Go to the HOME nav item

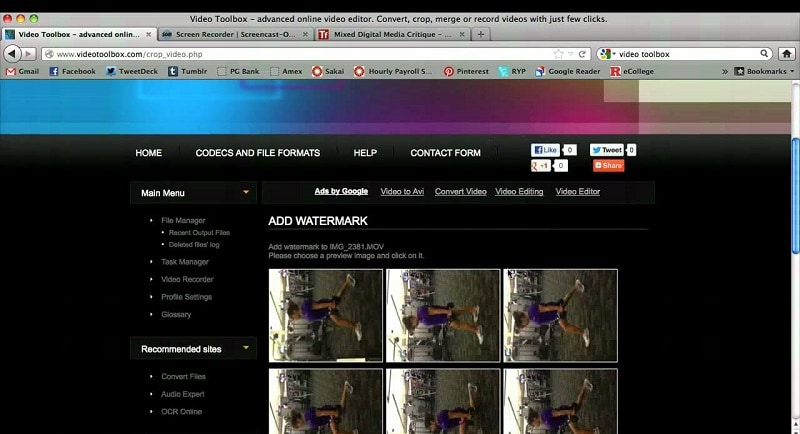pos(148,153)
